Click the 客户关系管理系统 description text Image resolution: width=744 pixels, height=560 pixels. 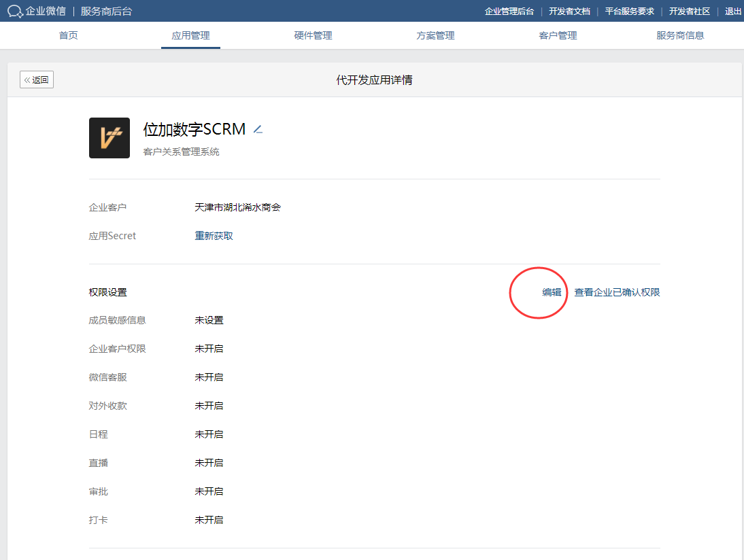click(x=182, y=152)
